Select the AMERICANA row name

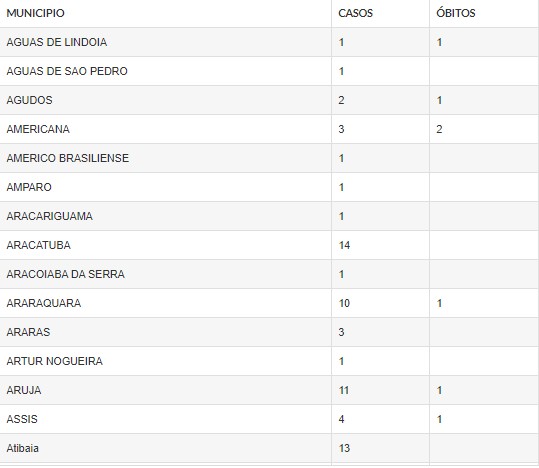click(x=38, y=129)
